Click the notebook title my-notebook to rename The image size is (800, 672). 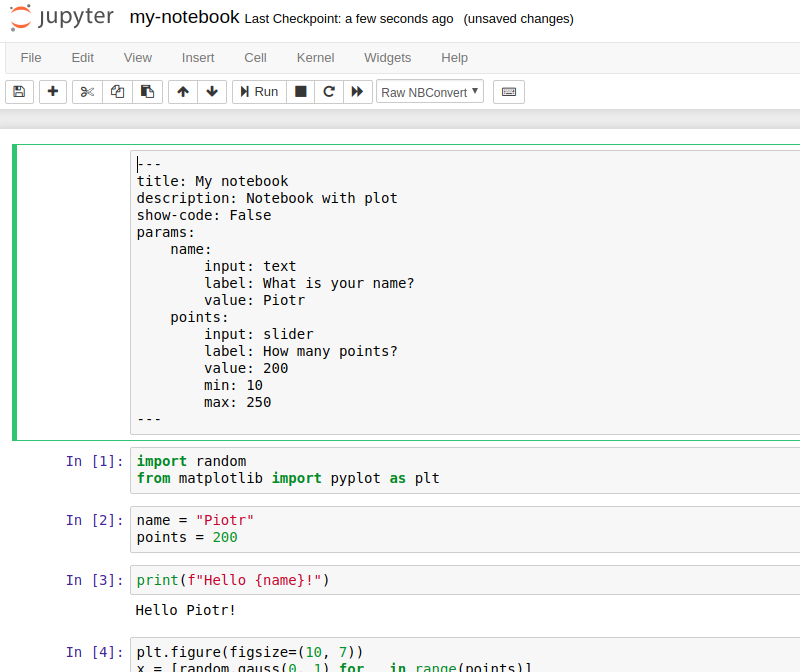(184, 16)
